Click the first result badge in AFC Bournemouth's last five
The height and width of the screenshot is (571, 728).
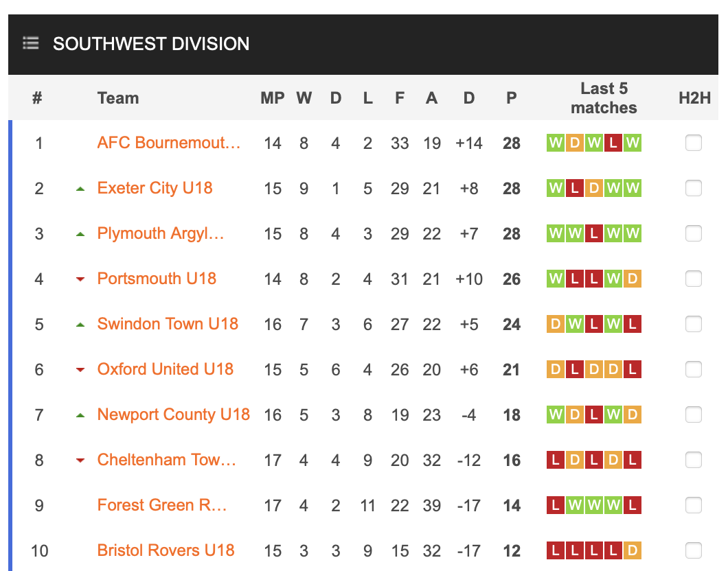[x=555, y=143]
